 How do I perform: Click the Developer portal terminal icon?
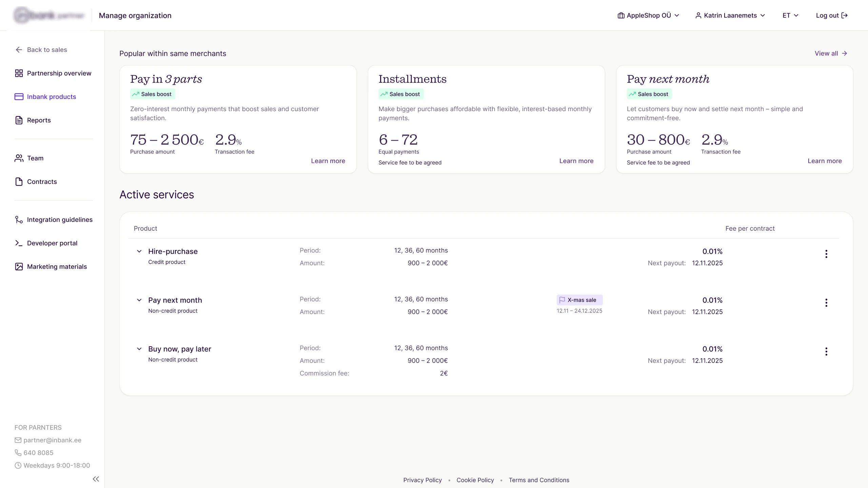point(19,243)
